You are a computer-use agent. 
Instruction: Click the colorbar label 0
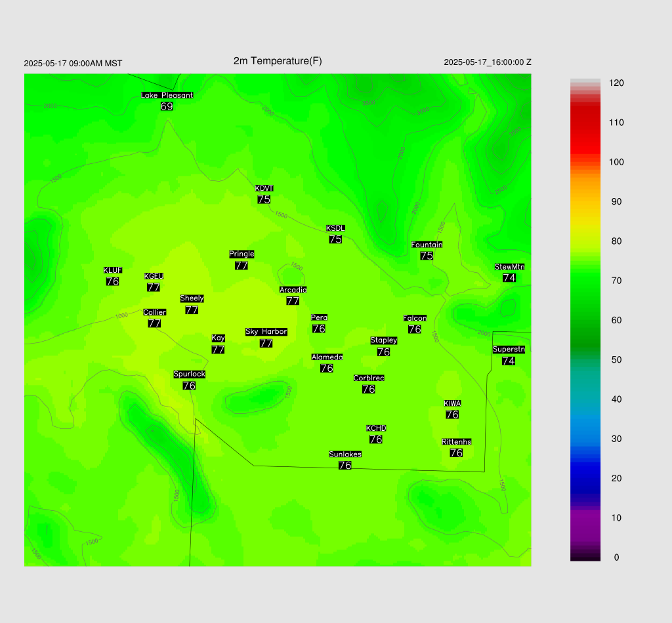coord(616,557)
